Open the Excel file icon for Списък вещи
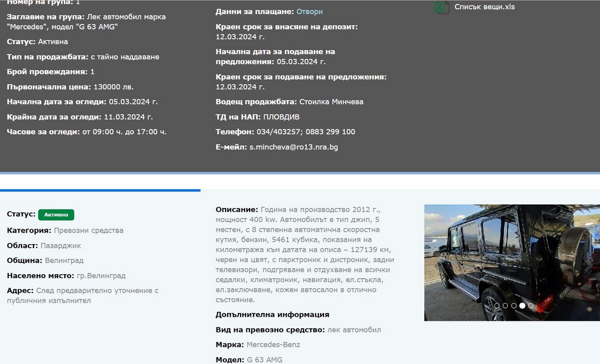This screenshot has height=364, width=600. [x=441, y=7]
